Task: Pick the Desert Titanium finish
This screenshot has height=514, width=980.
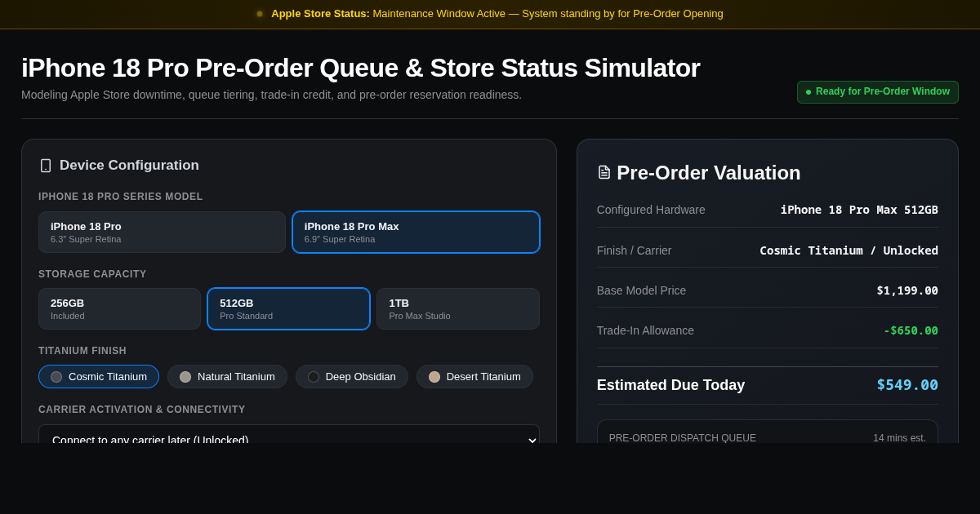Action: (x=474, y=377)
